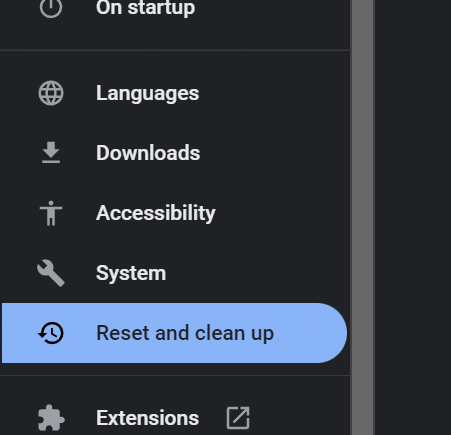Viewport: 451px width, 435px height.
Task: Go to the Downloads settings
Action: click(148, 153)
